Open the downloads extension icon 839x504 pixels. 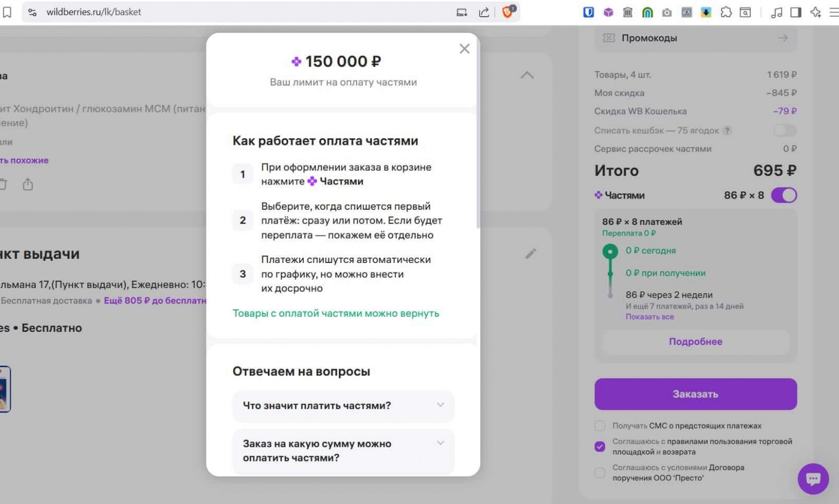[x=706, y=12]
